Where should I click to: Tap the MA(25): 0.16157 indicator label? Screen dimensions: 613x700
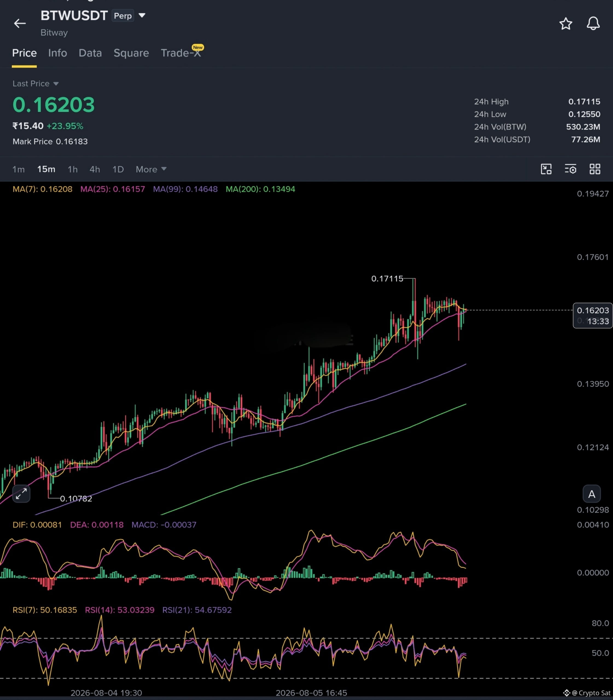click(x=112, y=189)
